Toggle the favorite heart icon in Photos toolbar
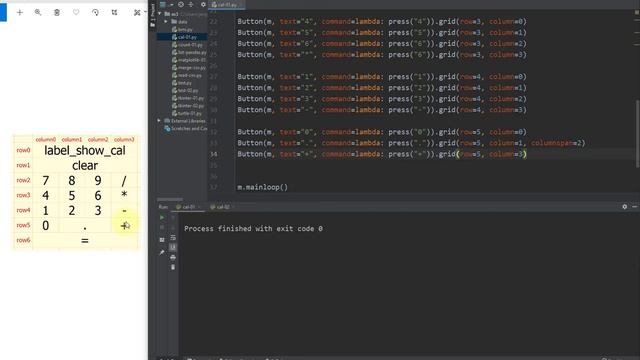The image size is (640, 360). pyautogui.click(x=76, y=13)
